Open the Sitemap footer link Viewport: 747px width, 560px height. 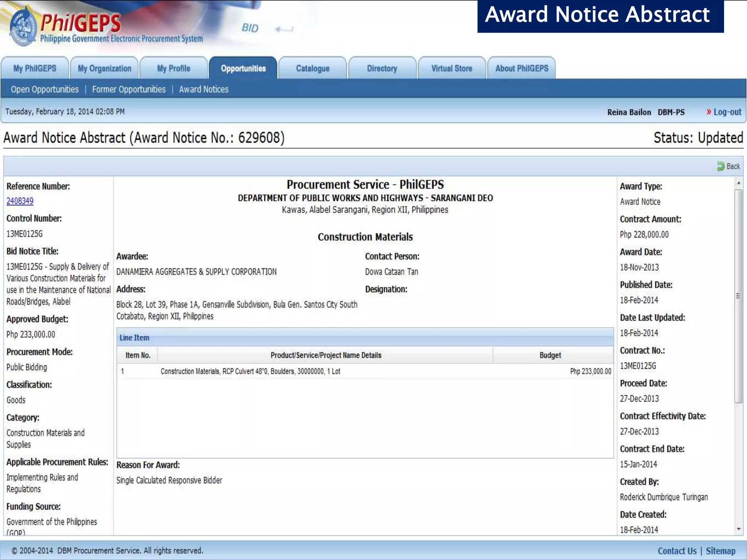click(720, 551)
